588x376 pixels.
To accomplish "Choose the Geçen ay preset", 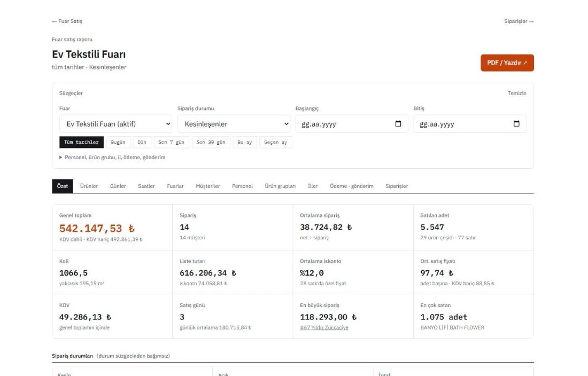I will 276,142.
